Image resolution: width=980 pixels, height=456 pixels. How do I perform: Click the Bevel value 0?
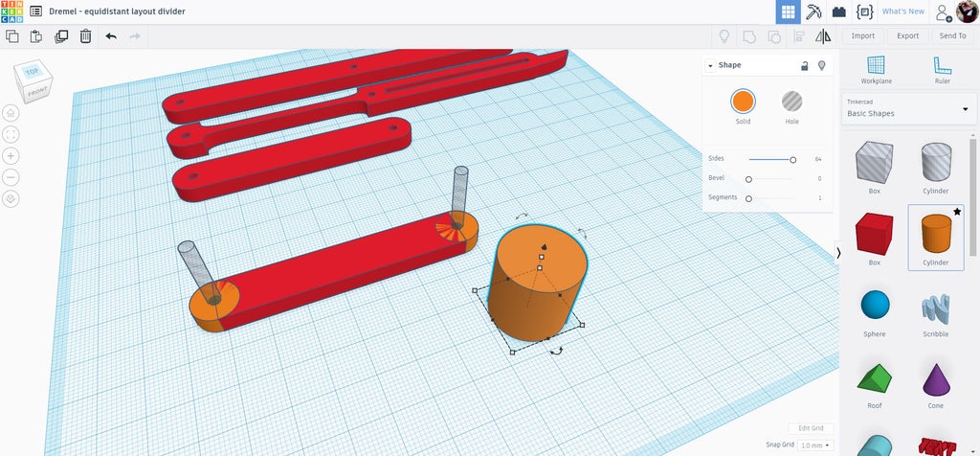tap(819, 179)
